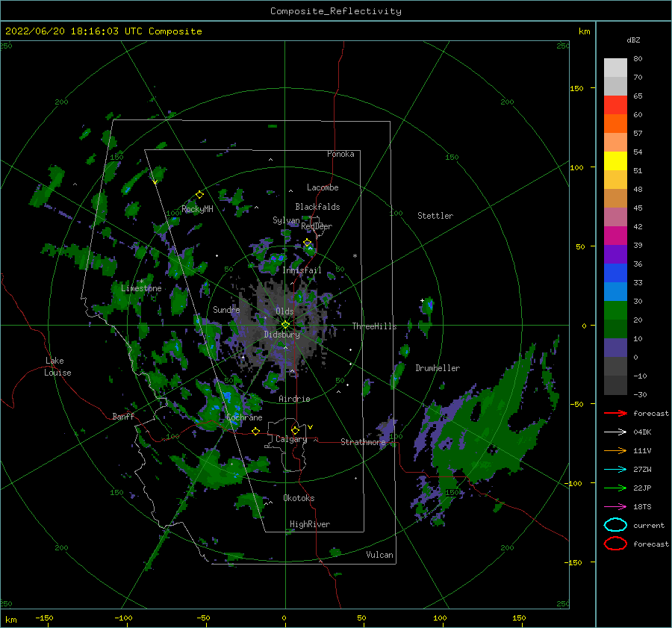Screen dimensions: 672x628
Task: Click the Olds label
Action: pos(284,311)
